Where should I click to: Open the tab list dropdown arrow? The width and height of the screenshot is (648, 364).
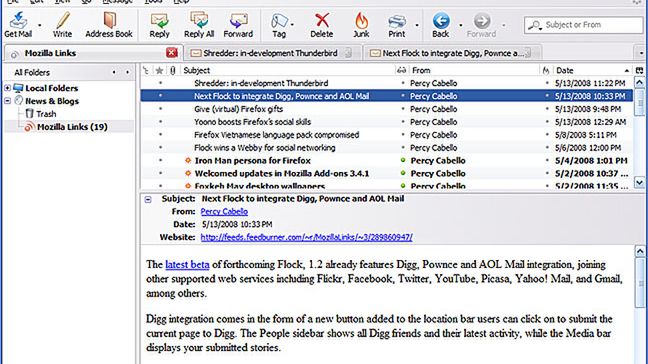coord(641,53)
